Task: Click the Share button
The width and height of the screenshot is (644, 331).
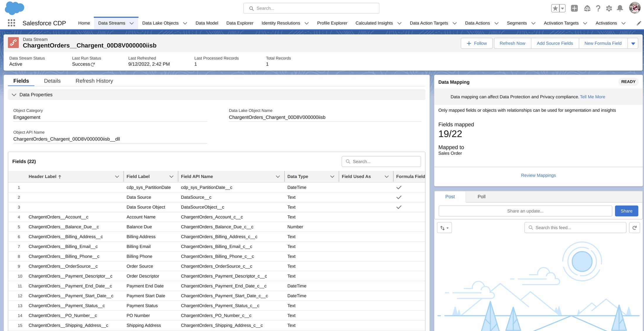Action: click(x=626, y=211)
